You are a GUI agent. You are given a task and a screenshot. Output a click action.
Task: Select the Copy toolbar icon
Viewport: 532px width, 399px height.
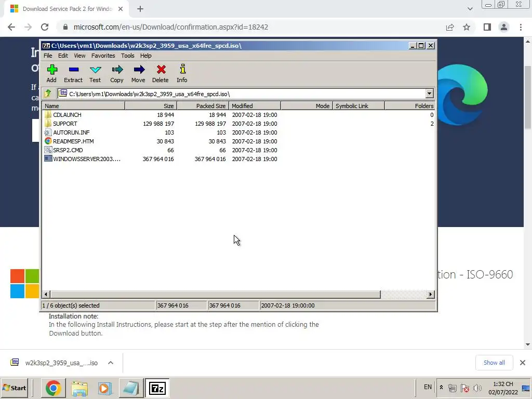point(117,73)
